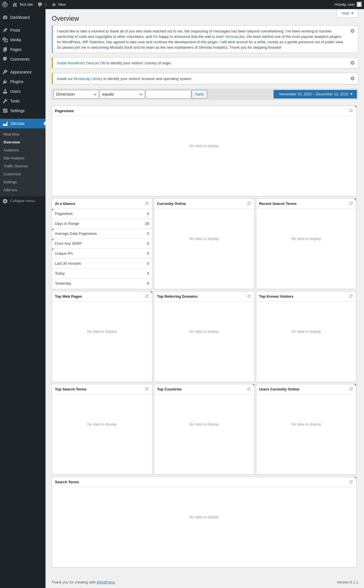The image size is (364, 588).
Task: Refresh the At a Glance report
Action: coord(147,203)
